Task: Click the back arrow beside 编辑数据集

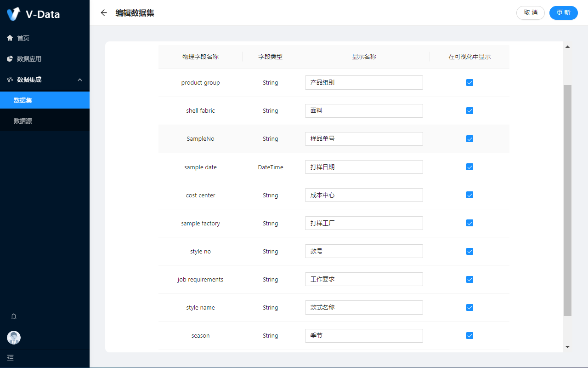Action: point(104,13)
